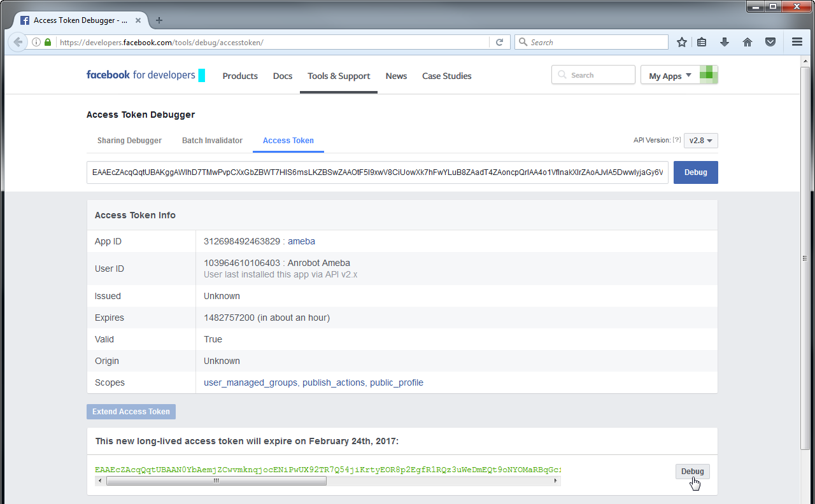This screenshot has width=815, height=504.
Task: Open the downloads arrow icon
Action: 724,42
